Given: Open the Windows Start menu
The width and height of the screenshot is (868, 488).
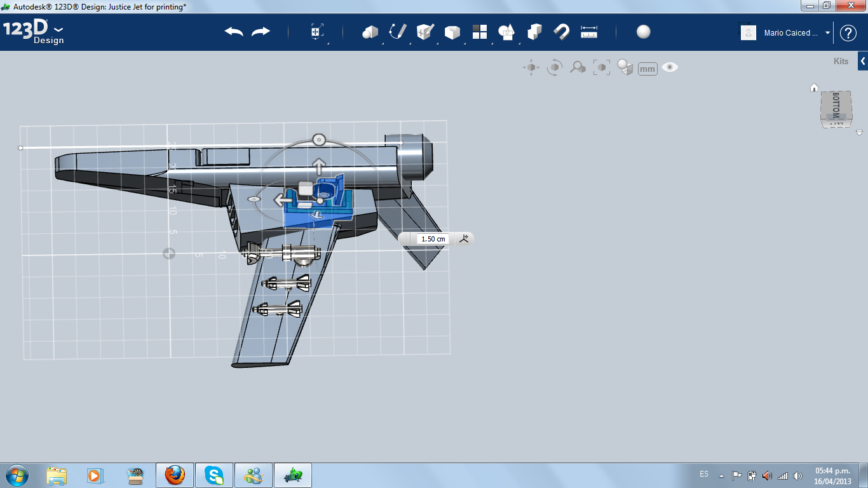Looking at the screenshot, I should (x=17, y=475).
